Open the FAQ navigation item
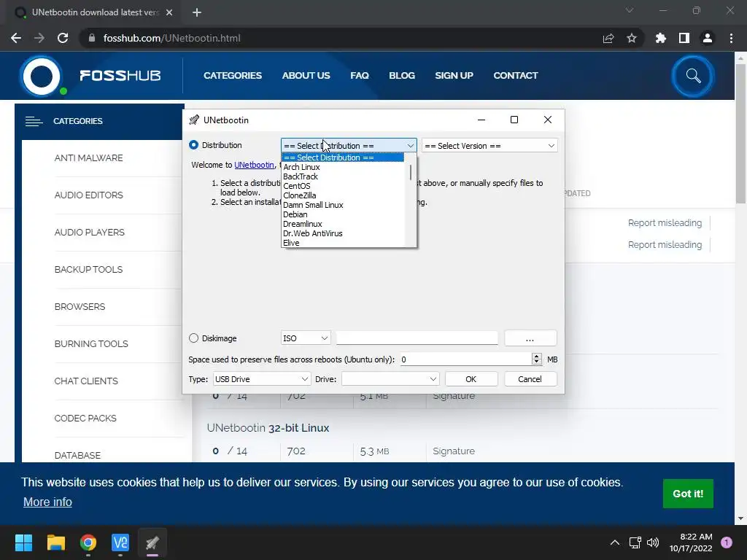 360,76
